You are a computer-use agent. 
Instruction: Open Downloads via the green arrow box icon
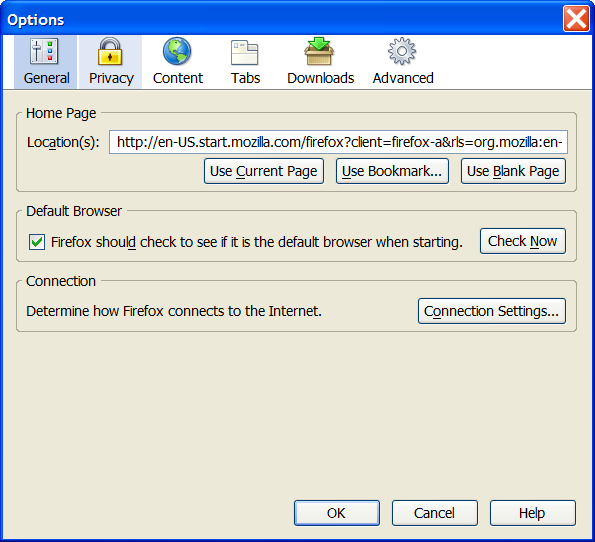319,51
